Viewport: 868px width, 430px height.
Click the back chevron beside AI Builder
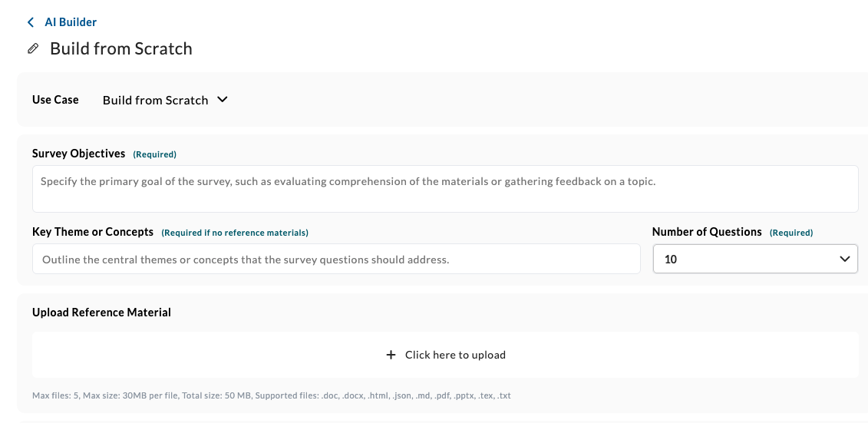point(31,22)
